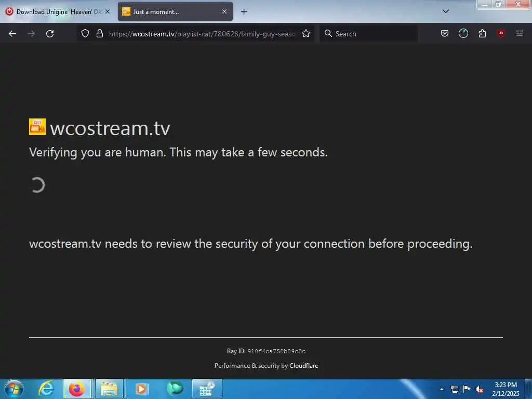Open the uBlock Origin extension icon
The width and height of the screenshot is (532, 399).
(x=501, y=33)
